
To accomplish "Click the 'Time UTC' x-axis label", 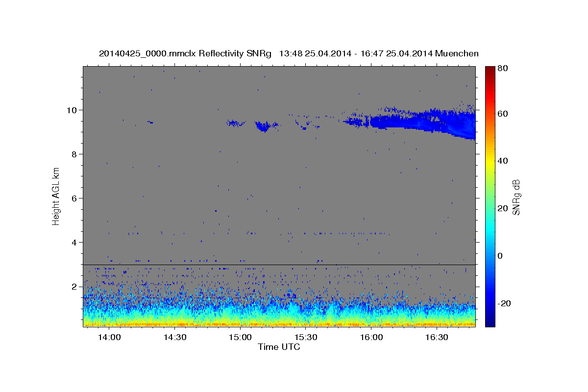I will (x=279, y=347).
